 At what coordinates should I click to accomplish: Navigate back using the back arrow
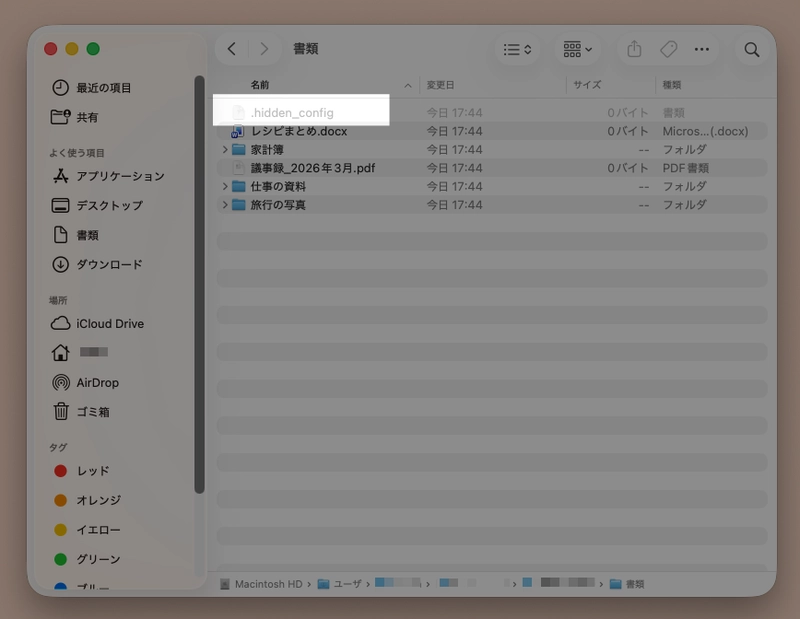pos(231,48)
